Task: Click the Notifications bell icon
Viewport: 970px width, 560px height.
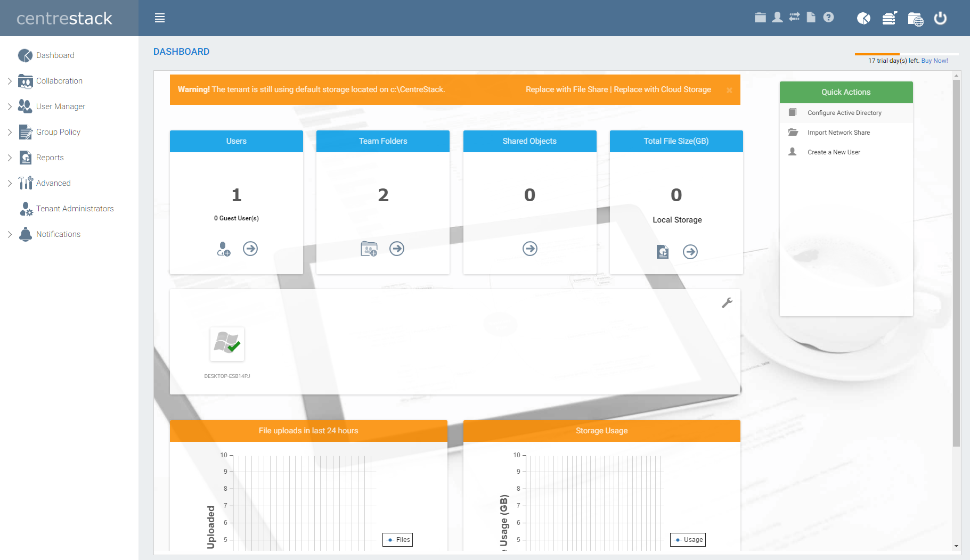Action: (26, 234)
